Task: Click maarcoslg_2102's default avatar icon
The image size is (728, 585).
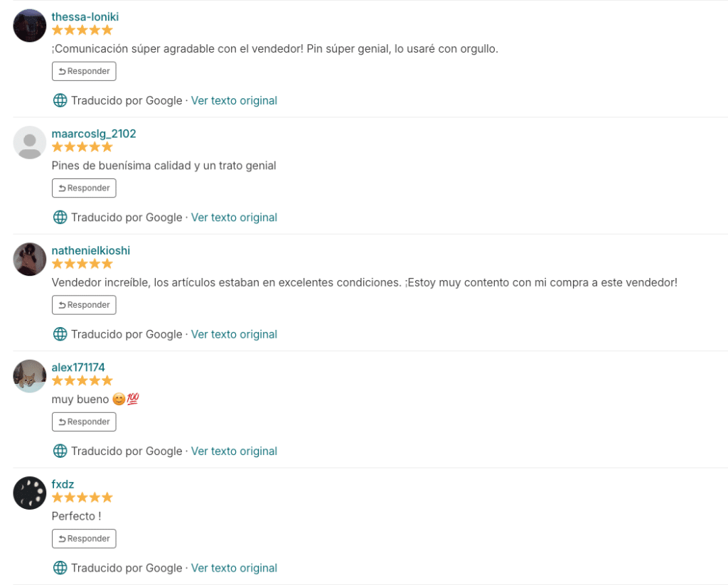Action: pyautogui.click(x=30, y=142)
